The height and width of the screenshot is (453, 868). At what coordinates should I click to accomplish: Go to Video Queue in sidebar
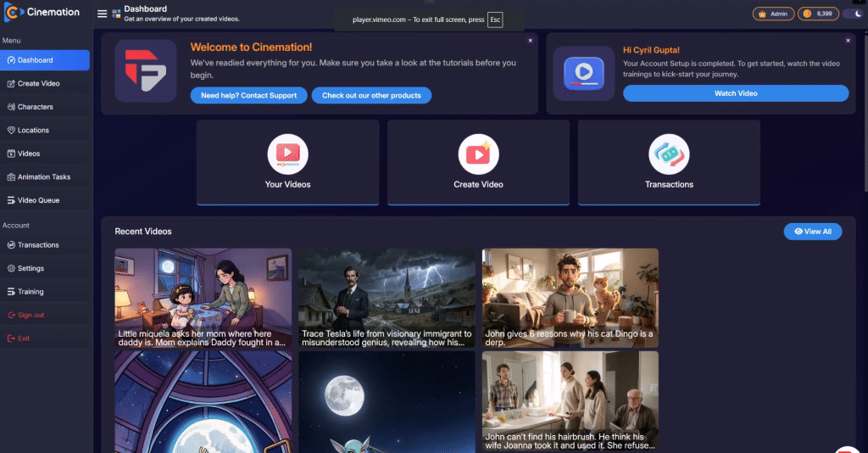click(x=38, y=200)
